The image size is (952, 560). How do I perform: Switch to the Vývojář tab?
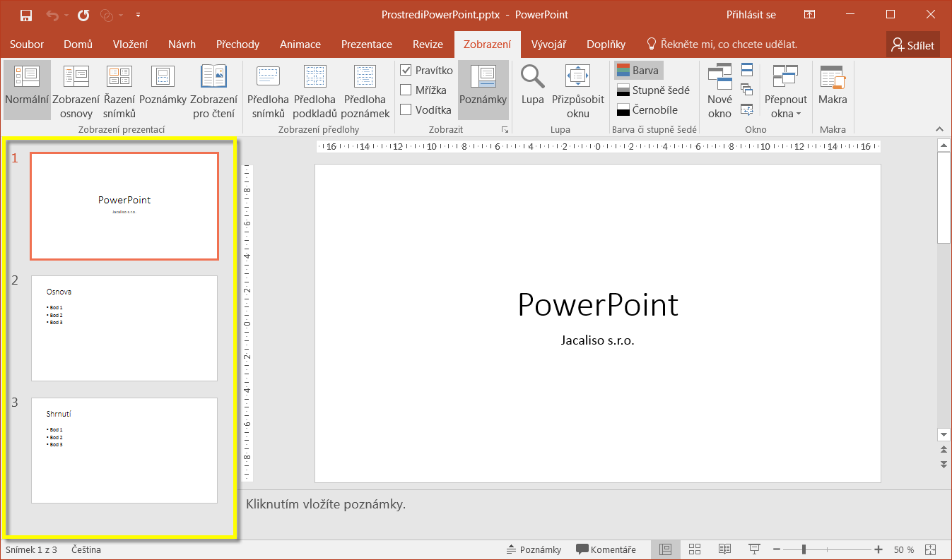548,44
